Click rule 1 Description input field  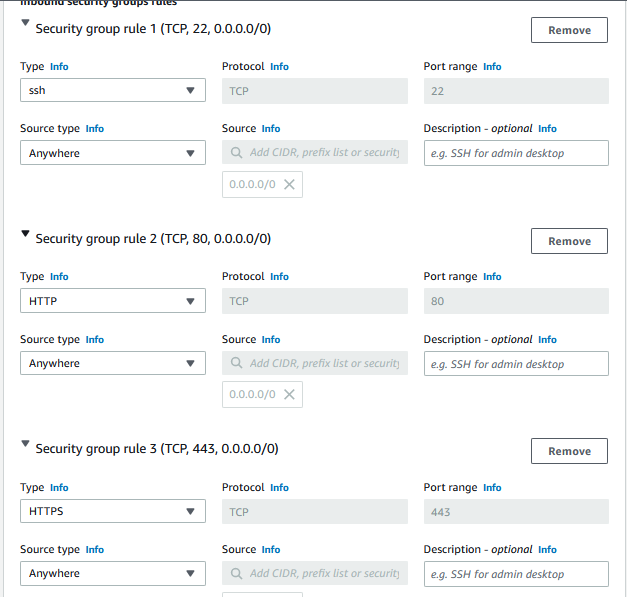click(516, 153)
